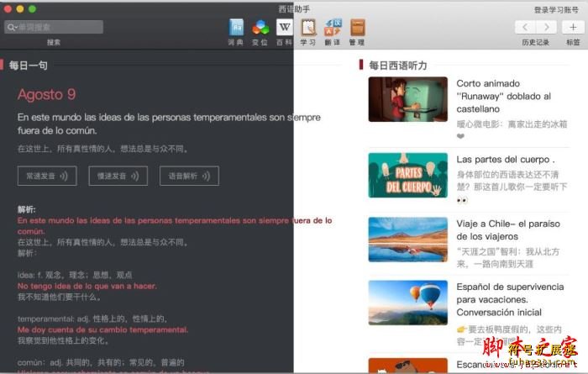Open the 词典 dictionary tool
Image resolution: width=588 pixels, height=374 pixels.
(x=236, y=32)
